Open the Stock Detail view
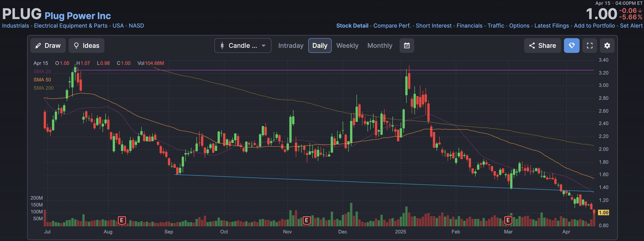 352,26
